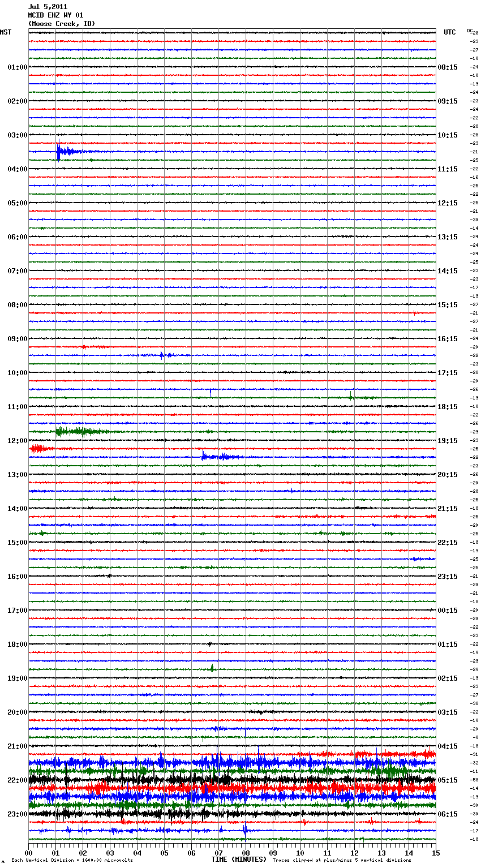This screenshot has width=481, height=868.
Task: Click minute tick label 03 on bottom axis
Action: 110,853
